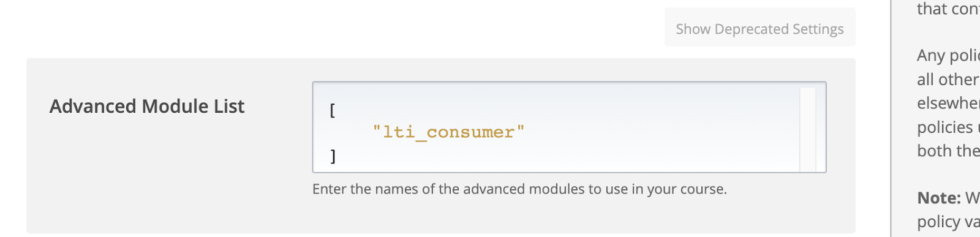Focus the Advanced Module List editor field
Viewport: 980px width, 237px height.
pos(569,127)
